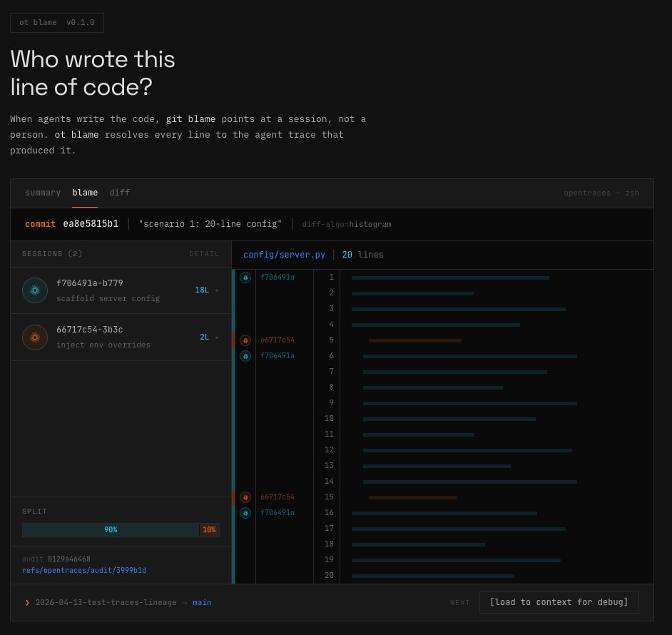Click line number 10 in the gutter

pos(329,419)
